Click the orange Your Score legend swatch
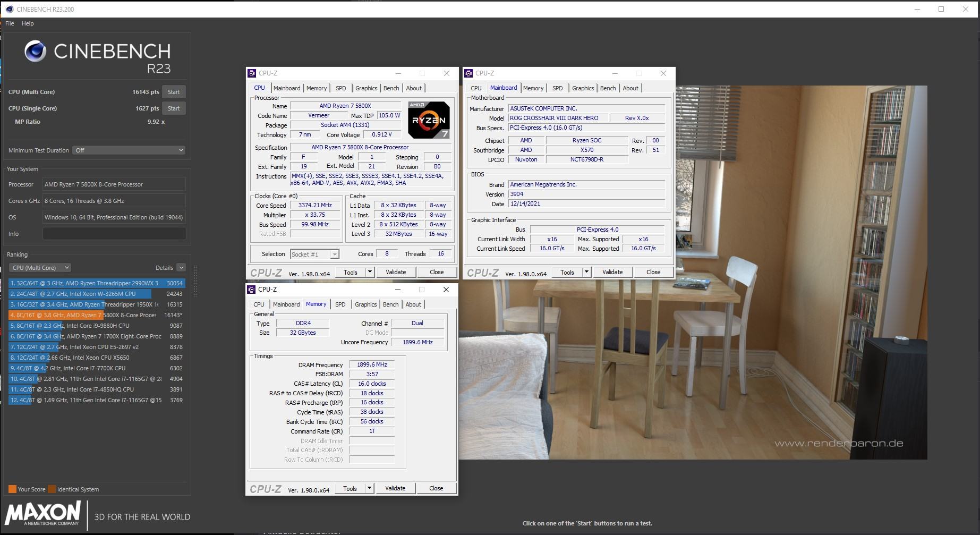Viewport: 980px width, 535px height. pos(12,489)
